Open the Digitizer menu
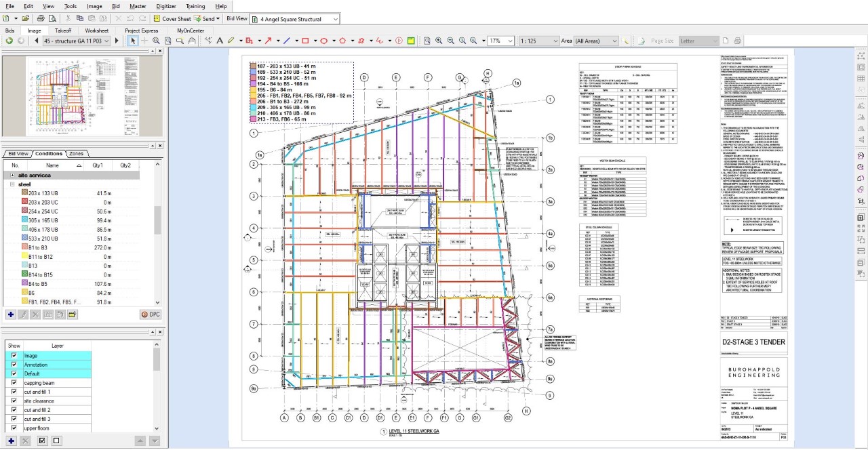The height and width of the screenshot is (450, 868). pos(166,6)
